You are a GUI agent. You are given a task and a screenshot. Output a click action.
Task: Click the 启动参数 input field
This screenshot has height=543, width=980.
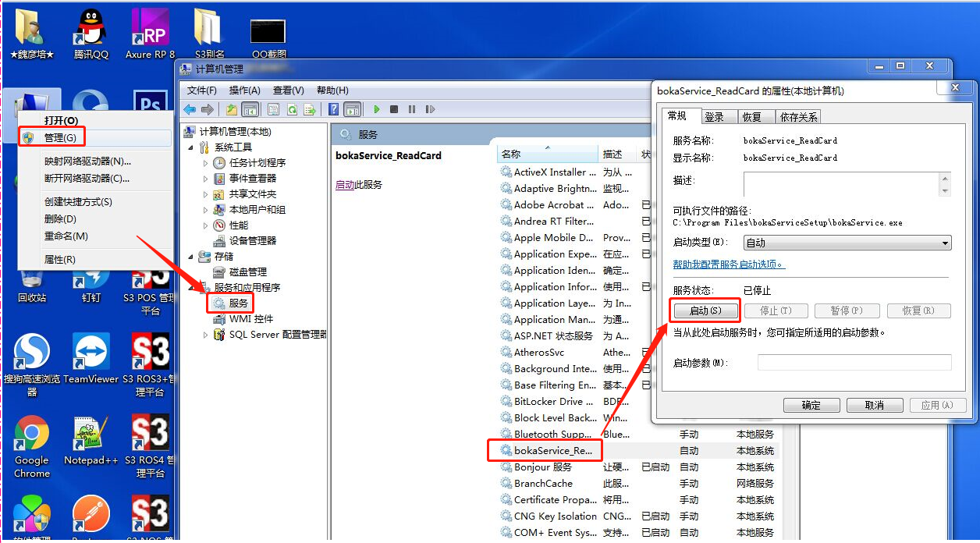point(854,363)
